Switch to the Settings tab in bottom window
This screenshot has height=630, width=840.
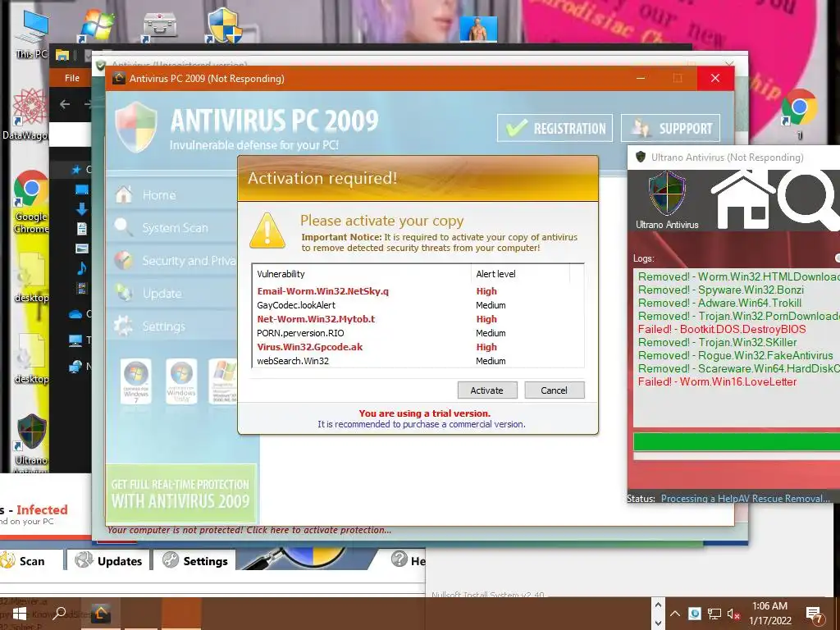coord(195,560)
